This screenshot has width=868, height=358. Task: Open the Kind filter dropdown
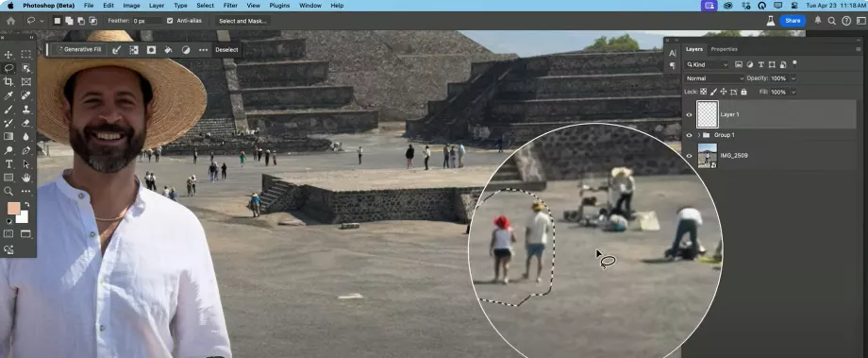coord(707,64)
